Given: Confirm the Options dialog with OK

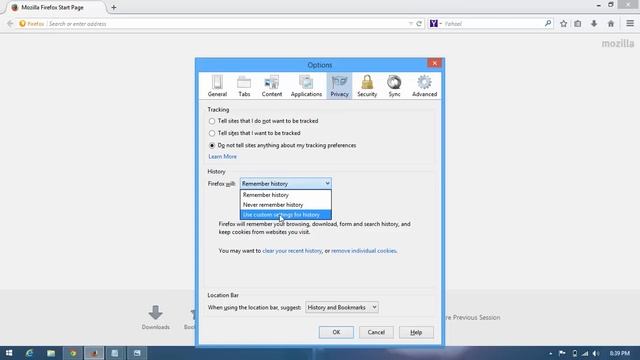Looking at the screenshot, I should [336, 332].
